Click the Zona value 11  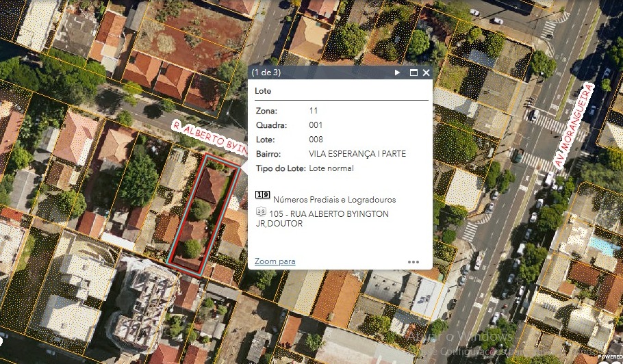314,110
